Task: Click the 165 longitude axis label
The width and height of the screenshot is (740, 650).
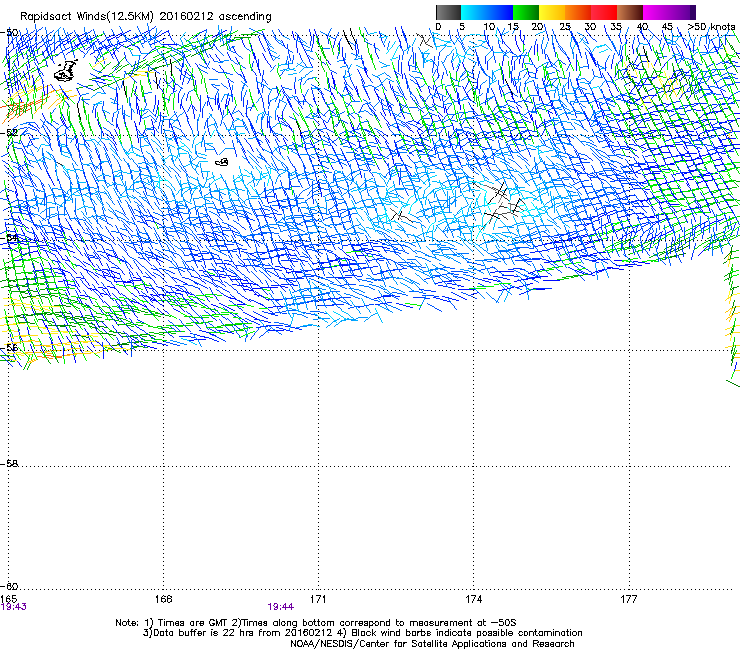Action: 8,599
